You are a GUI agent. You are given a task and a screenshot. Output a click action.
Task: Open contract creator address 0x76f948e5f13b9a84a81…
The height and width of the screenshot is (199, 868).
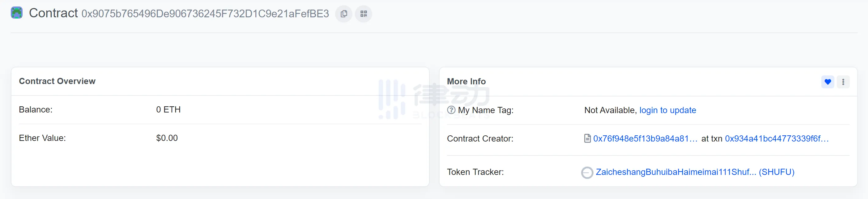tap(645, 138)
